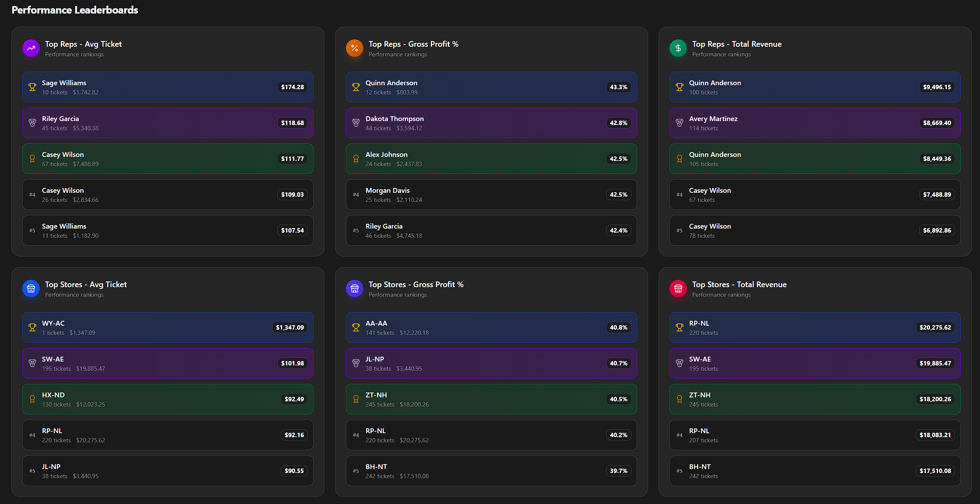Select JL-NP with $90.55 avg ticket
980x504 pixels.
(x=168, y=471)
